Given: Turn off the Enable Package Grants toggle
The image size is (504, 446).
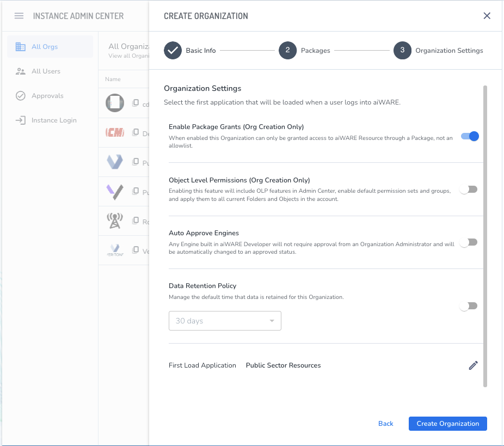Looking at the screenshot, I should 470,136.
